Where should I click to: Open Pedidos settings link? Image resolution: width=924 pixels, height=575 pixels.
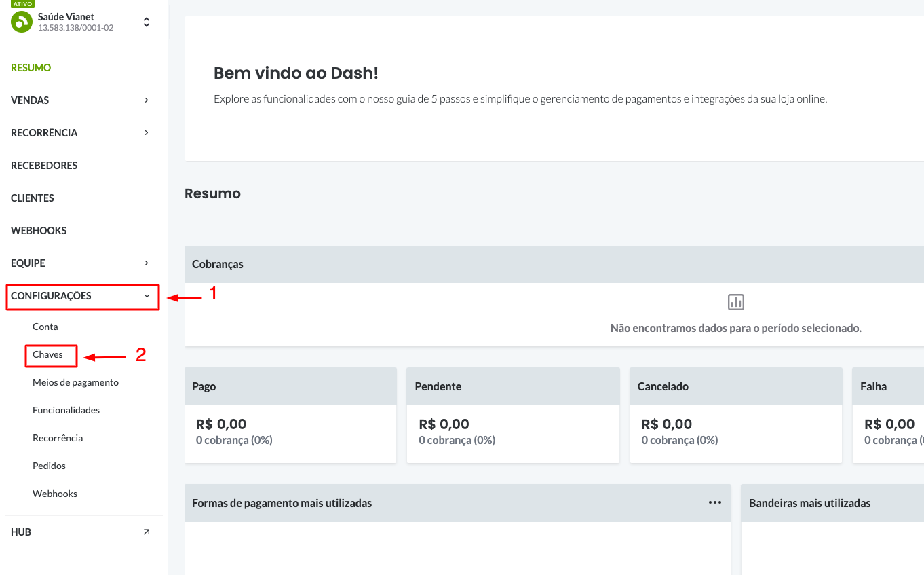pyautogui.click(x=49, y=466)
